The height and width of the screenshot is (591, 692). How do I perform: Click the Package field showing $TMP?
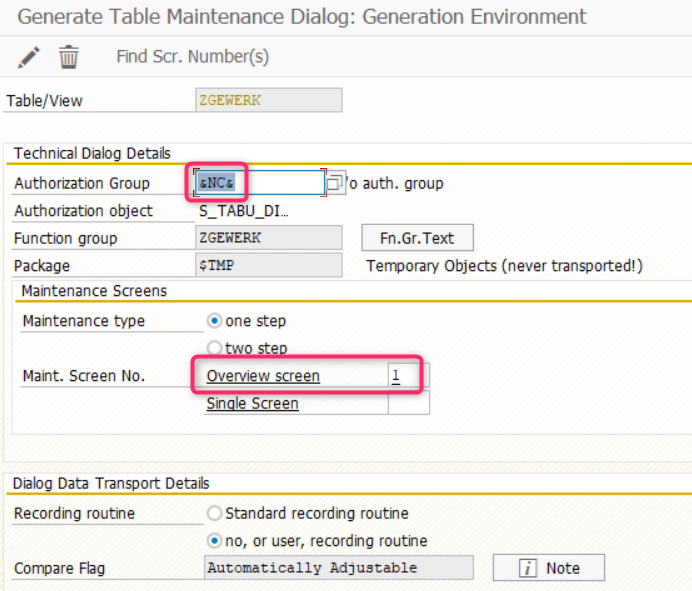tap(269, 265)
